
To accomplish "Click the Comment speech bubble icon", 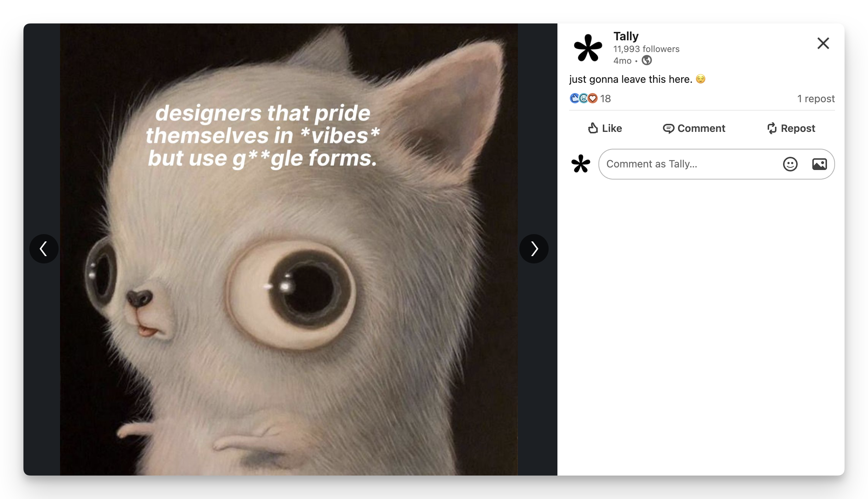I will [x=668, y=129].
